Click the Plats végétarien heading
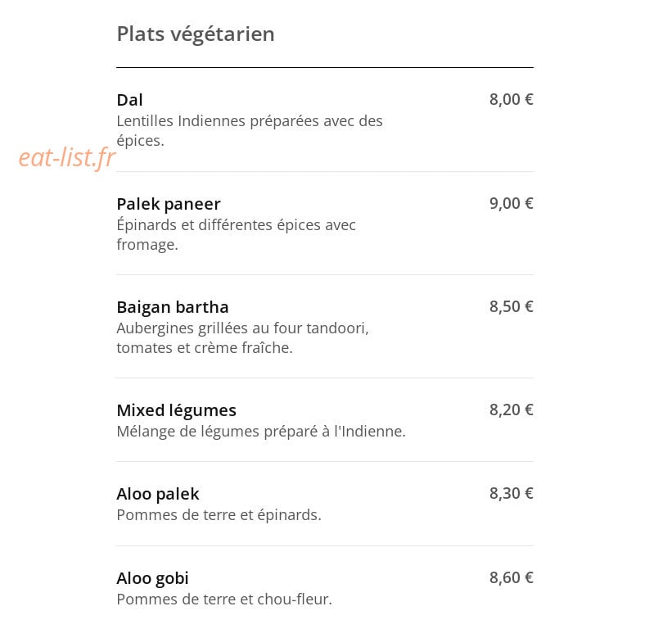Viewport: 672px width, 629px height. click(196, 34)
